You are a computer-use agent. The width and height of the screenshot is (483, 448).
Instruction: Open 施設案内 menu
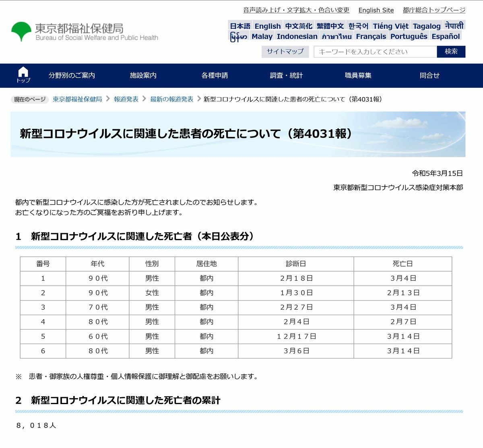pyautogui.click(x=143, y=75)
